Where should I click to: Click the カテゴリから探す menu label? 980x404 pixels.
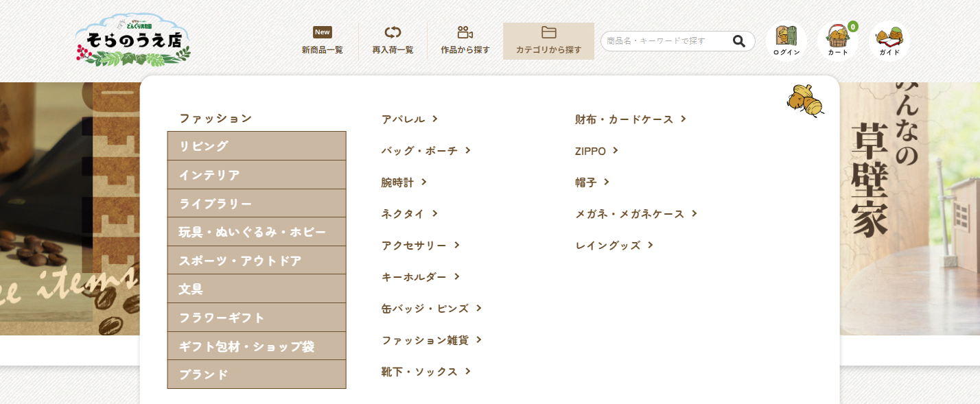click(x=549, y=50)
